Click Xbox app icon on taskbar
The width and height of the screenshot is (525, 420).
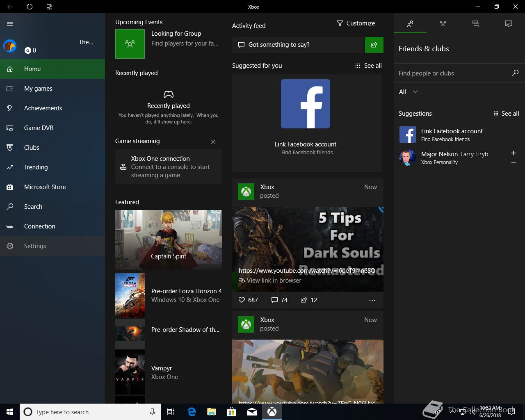pos(272,412)
